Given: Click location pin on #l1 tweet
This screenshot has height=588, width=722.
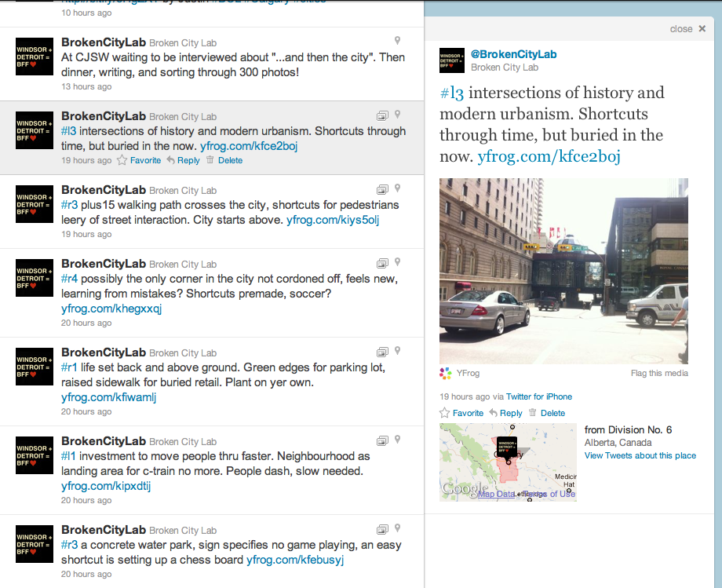Looking at the screenshot, I should [x=397, y=440].
